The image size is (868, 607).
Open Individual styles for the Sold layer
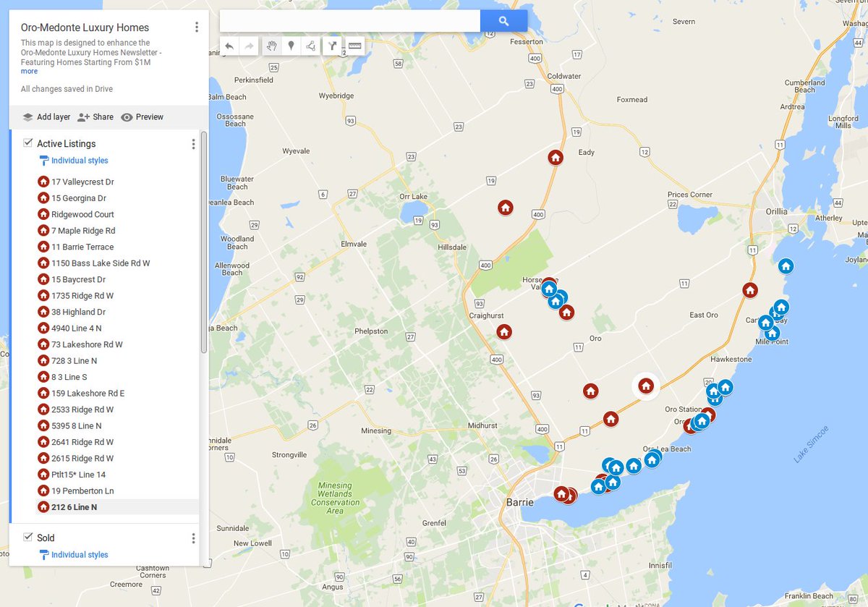pyautogui.click(x=73, y=555)
